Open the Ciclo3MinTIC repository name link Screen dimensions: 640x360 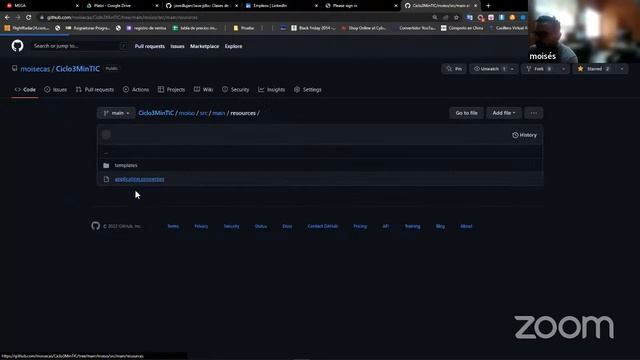[78, 69]
